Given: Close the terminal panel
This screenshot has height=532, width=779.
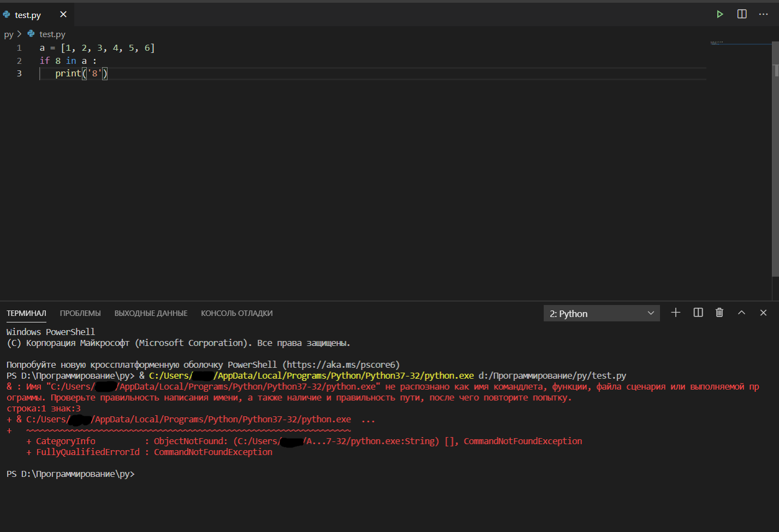Looking at the screenshot, I should 763,313.
